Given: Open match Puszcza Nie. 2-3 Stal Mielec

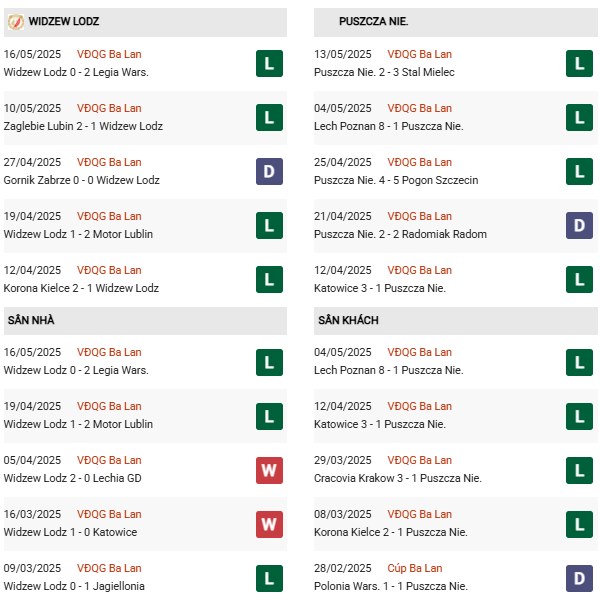Looking at the screenshot, I should [x=384, y=72].
